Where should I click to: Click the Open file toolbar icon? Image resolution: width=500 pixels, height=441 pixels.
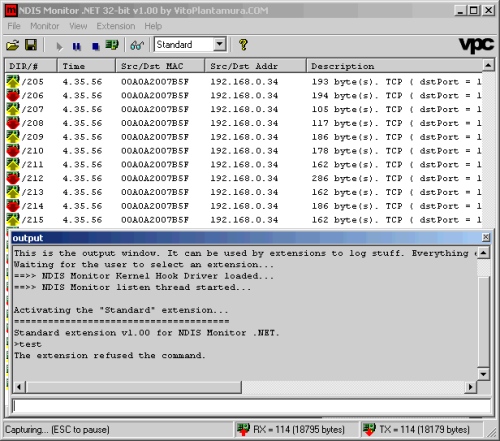pos(12,45)
